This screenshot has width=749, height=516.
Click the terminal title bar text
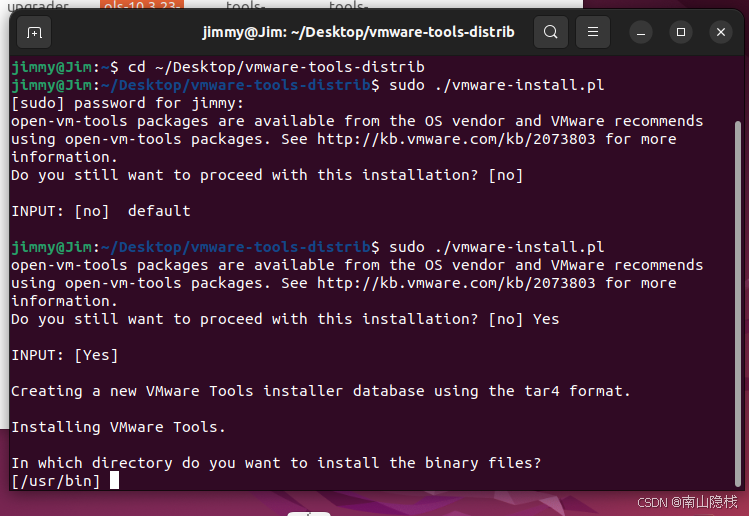[x=358, y=32]
